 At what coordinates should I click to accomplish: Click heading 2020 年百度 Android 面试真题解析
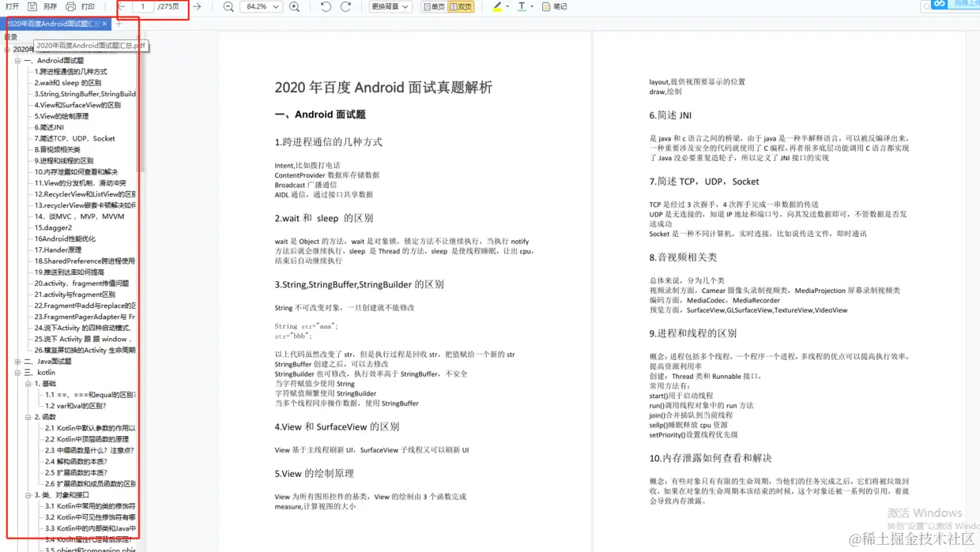click(x=383, y=88)
